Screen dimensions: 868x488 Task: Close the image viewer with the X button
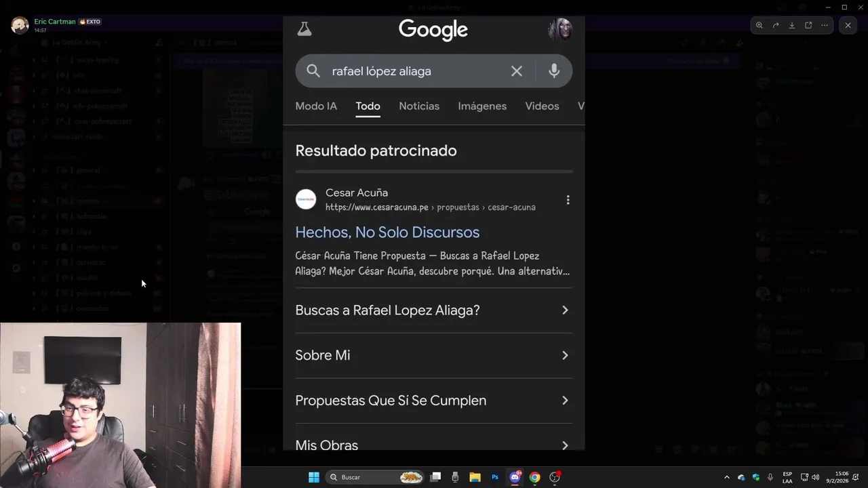coord(848,25)
